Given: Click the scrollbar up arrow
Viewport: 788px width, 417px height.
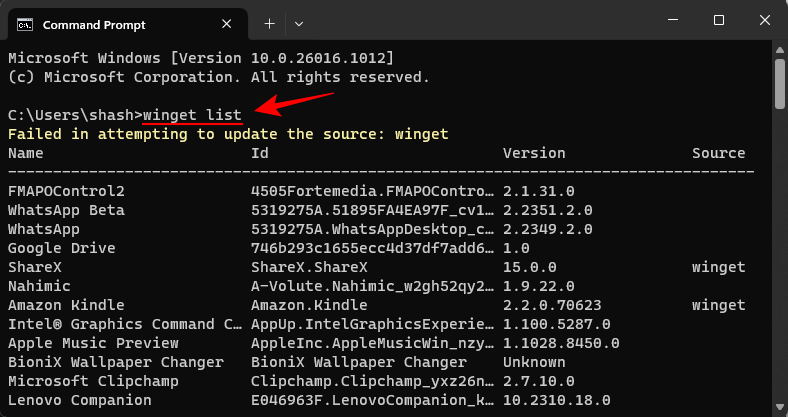Looking at the screenshot, I should pyautogui.click(x=780, y=48).
